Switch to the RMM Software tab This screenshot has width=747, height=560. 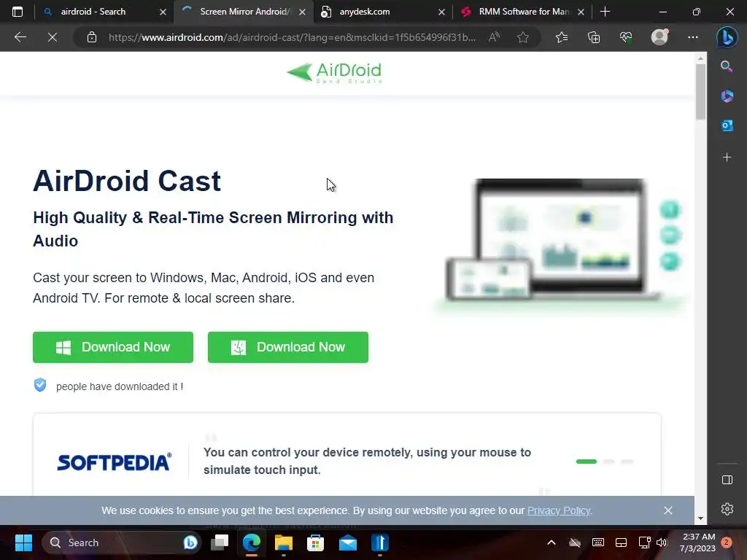click(524, 12)
